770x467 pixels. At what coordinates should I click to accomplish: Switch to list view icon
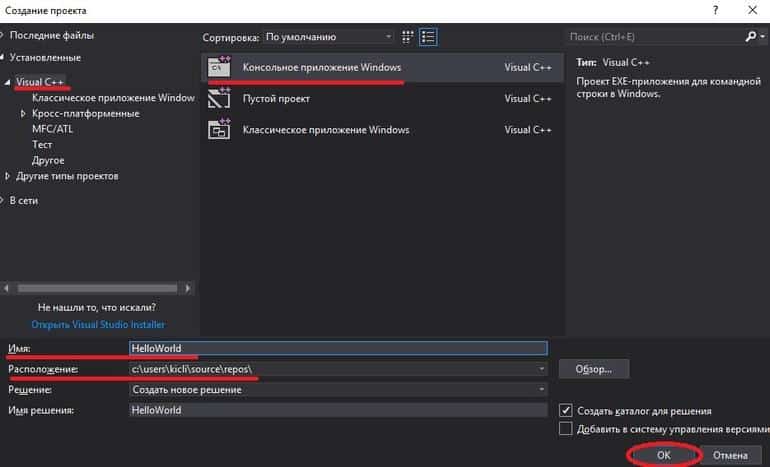coord(428,37)
